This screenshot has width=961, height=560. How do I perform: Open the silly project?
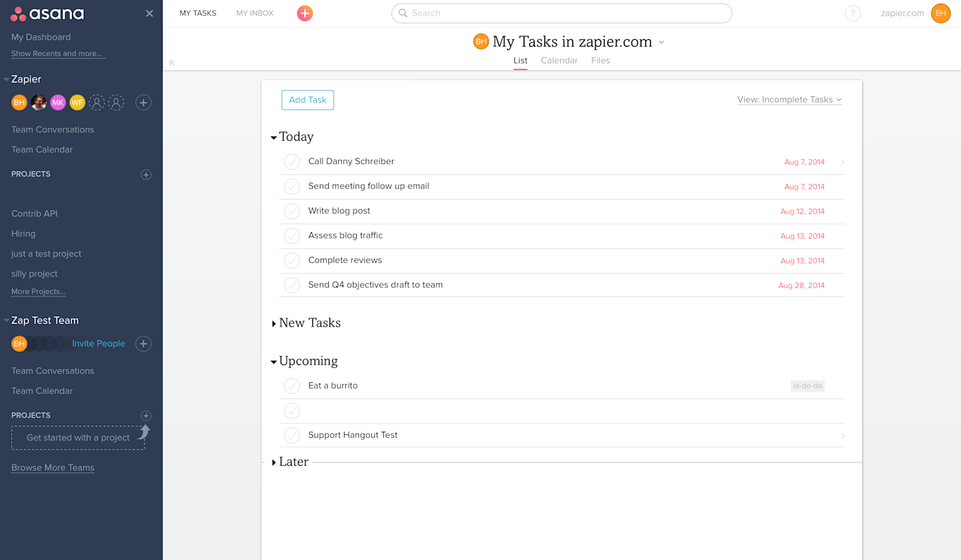[x=34, y=274]
